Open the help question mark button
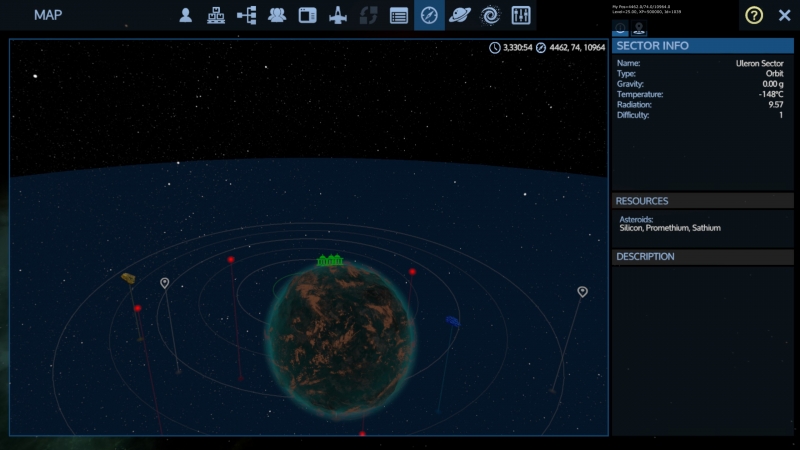 tap(754, 15)
